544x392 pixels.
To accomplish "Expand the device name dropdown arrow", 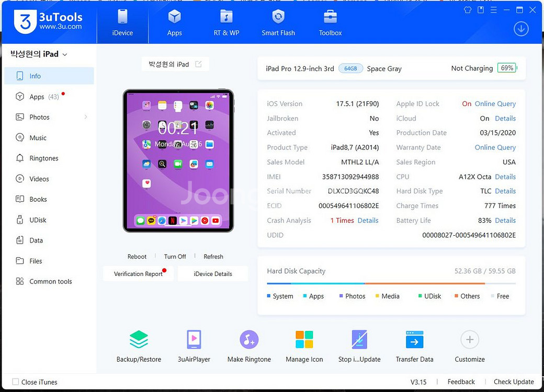I will [x=65, y=54].
